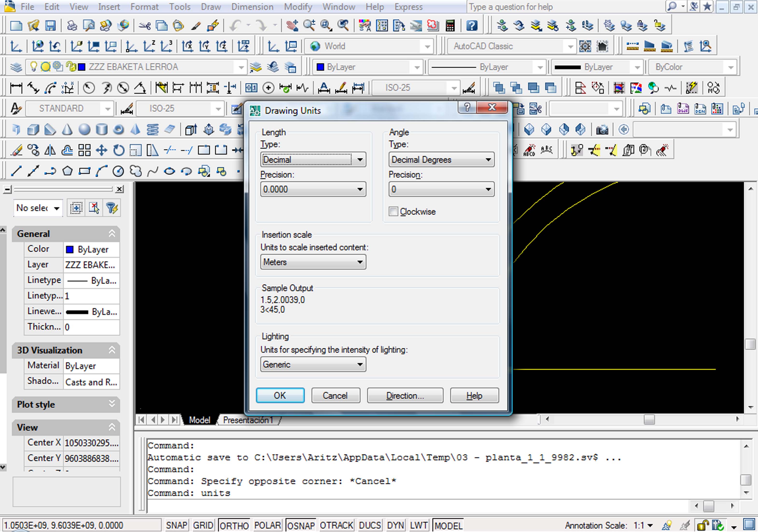
Task: Select the Rotate modify tool
Action: 119,151
